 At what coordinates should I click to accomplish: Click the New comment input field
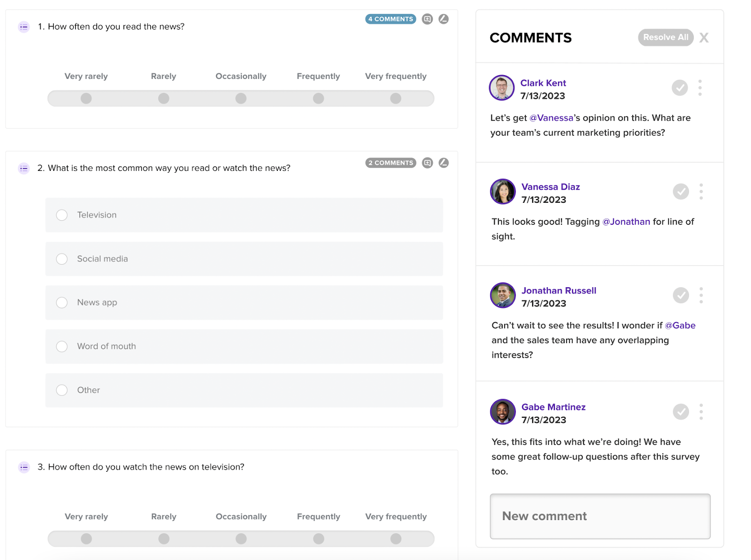pyautogui.click(x=600, y=516)
